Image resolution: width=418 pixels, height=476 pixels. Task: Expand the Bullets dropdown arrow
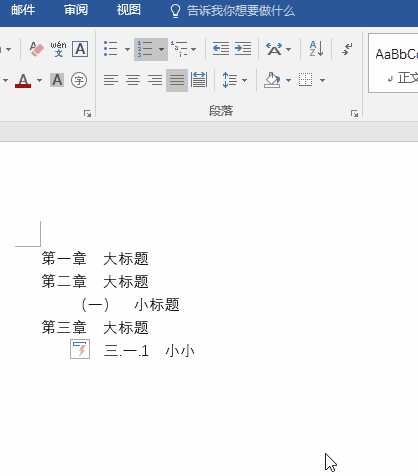click(127, 49)
